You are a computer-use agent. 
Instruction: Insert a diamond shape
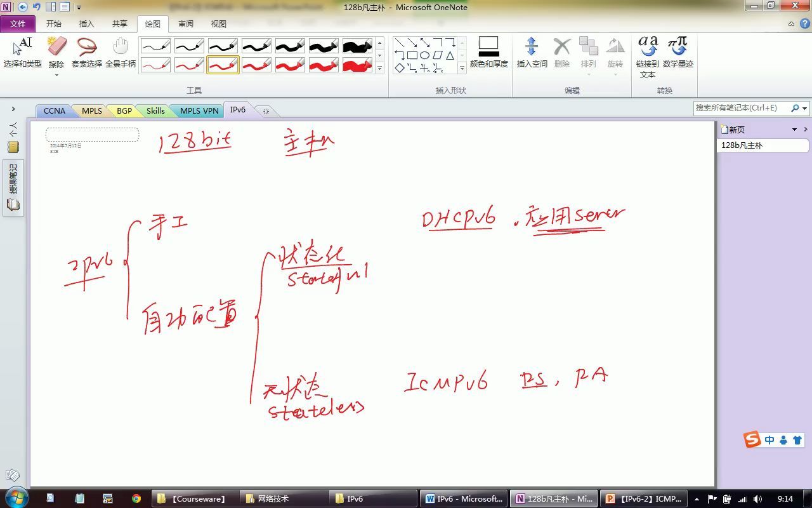[x=399, y=67]
